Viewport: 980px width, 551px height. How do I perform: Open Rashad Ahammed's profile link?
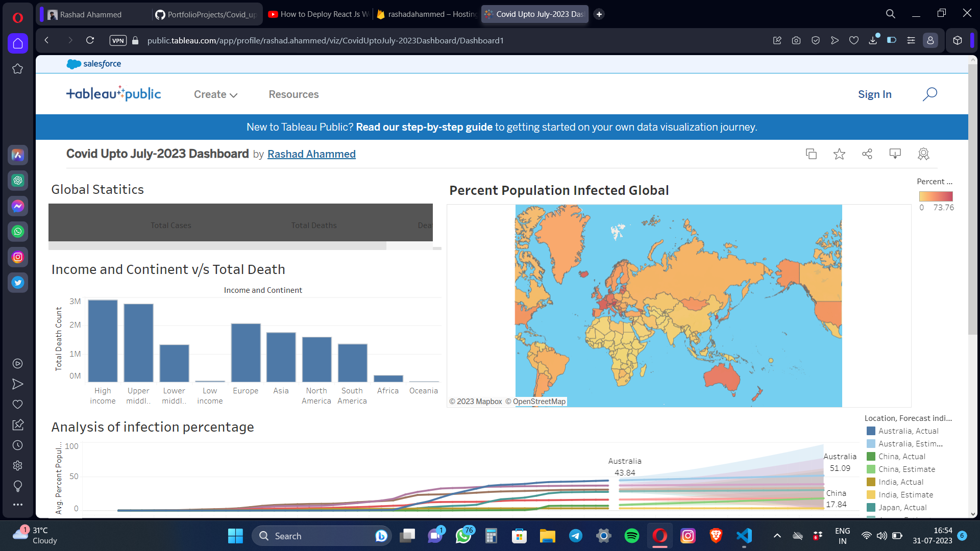coord(311,154)
